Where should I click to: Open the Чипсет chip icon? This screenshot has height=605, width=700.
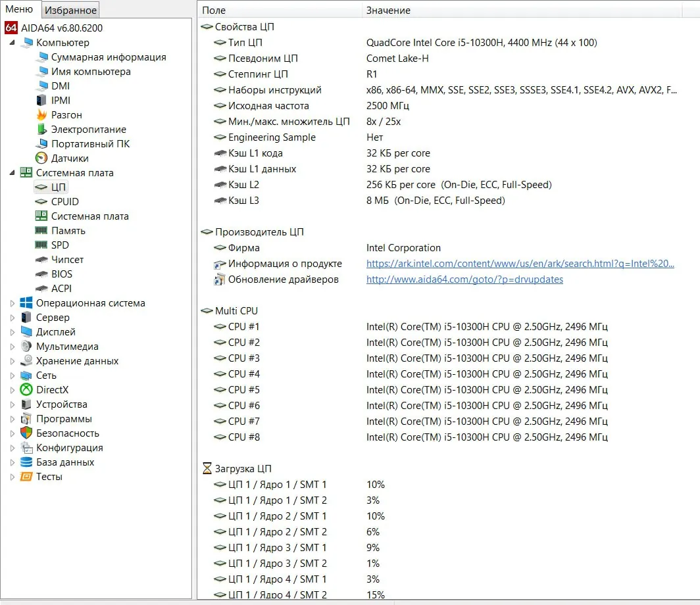pyautogui.click(x=41, y=260)
